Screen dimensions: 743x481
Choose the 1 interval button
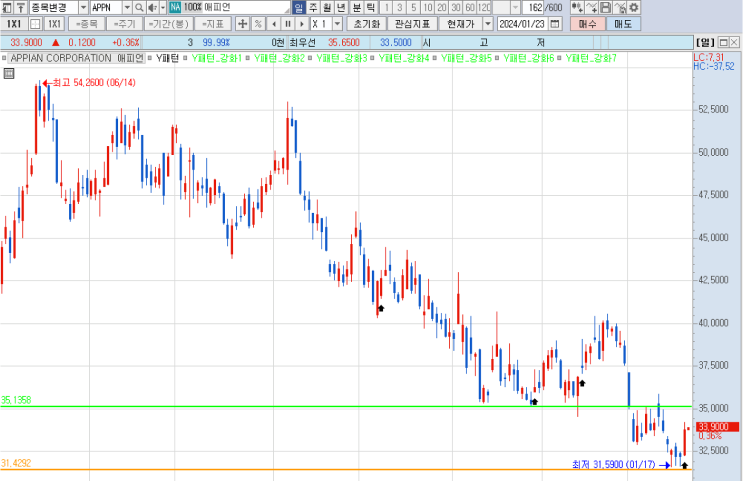[x=386, y=7]
